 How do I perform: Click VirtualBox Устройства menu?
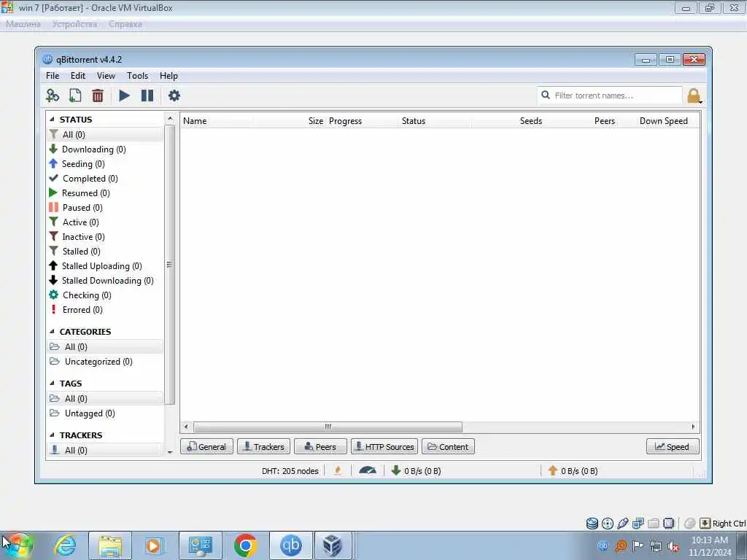coord(75,24)
